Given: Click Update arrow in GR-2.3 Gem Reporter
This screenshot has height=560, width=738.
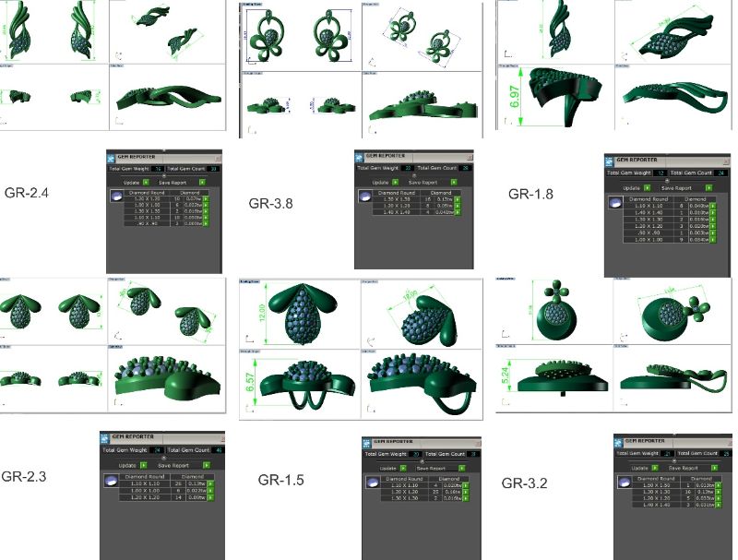Looking at the screenshot, I should coord(144,465).
